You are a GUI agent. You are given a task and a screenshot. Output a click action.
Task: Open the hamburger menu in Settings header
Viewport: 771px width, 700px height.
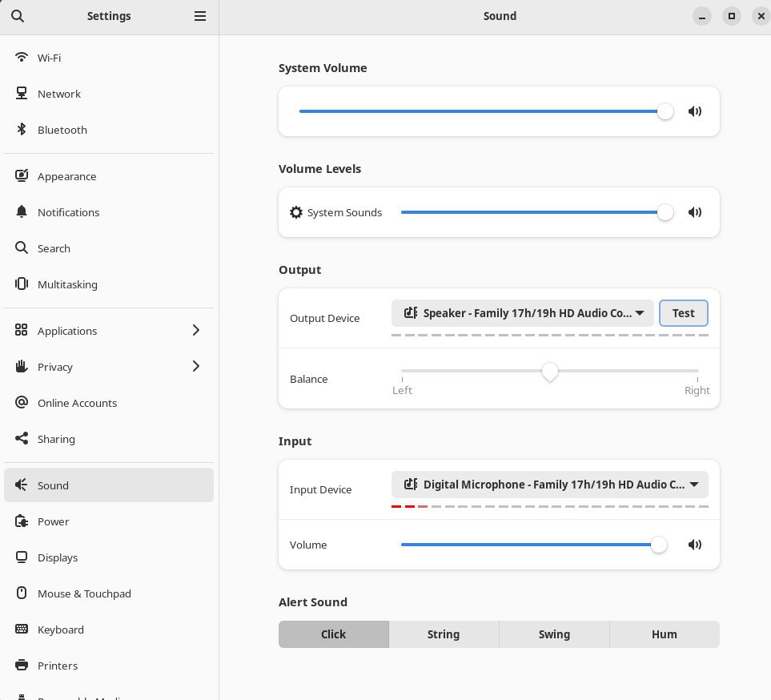pyautogui.click(x=200, y=16)
